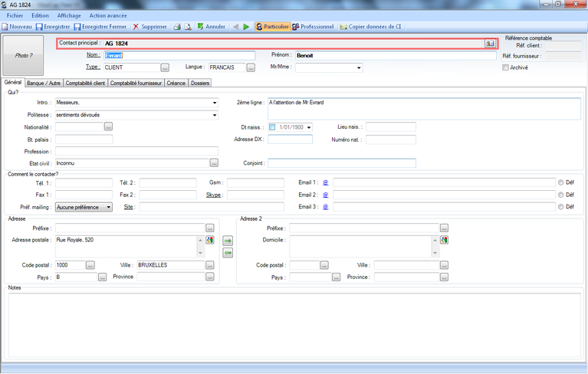Click the green next record arrow
This screenshot has width=588, height=374.
point(246,26)
